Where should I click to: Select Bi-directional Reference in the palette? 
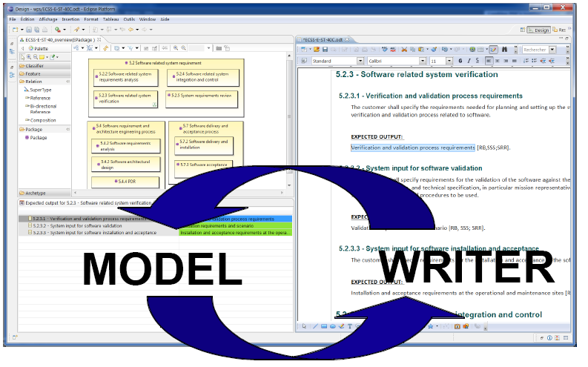(41, 109)
